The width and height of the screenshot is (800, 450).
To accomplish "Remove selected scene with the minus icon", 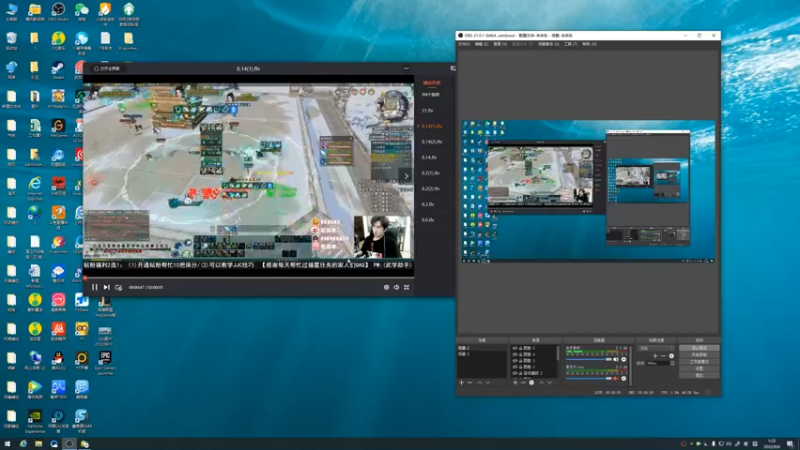I will coord(470,383).
